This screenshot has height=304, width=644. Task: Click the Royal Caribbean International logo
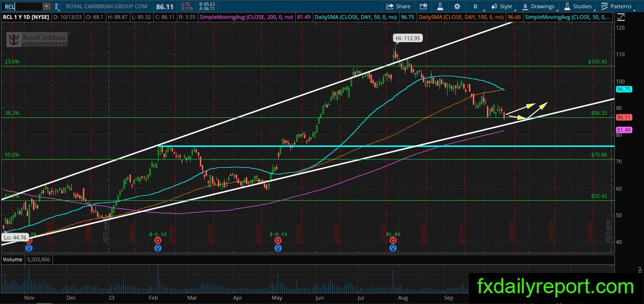tap(37, 40)
